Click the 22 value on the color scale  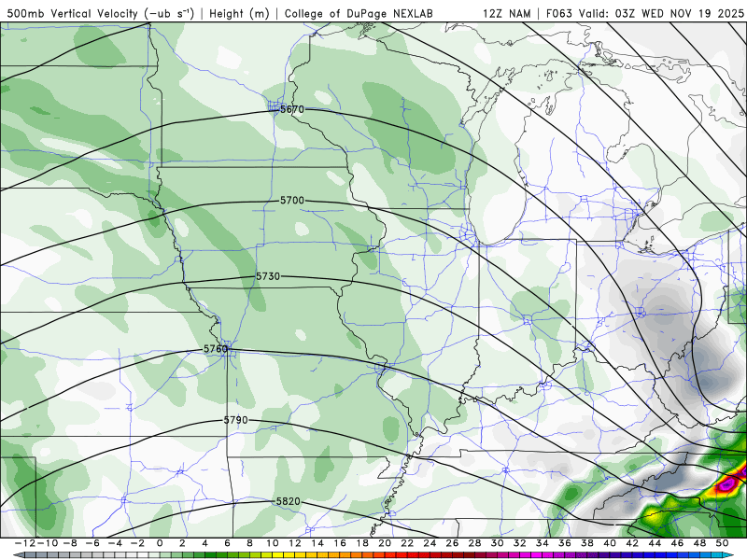pos(407,543)
